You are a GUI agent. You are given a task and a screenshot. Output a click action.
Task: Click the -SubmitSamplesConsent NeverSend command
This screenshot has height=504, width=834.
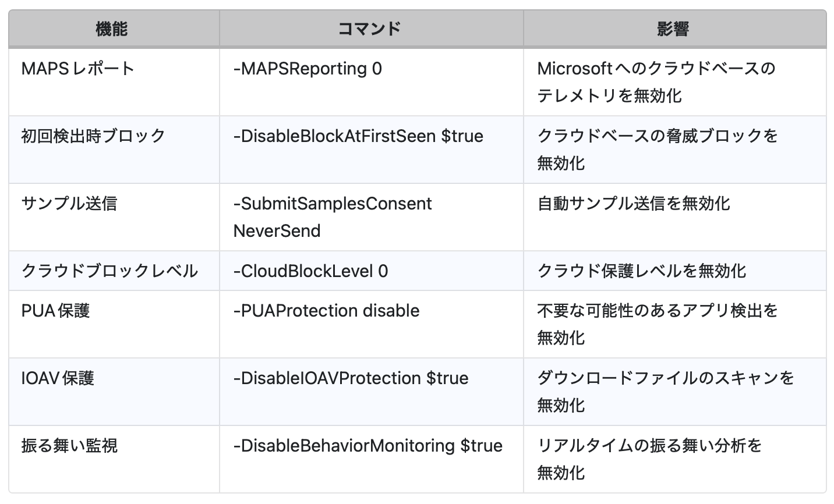pos(333,217)
